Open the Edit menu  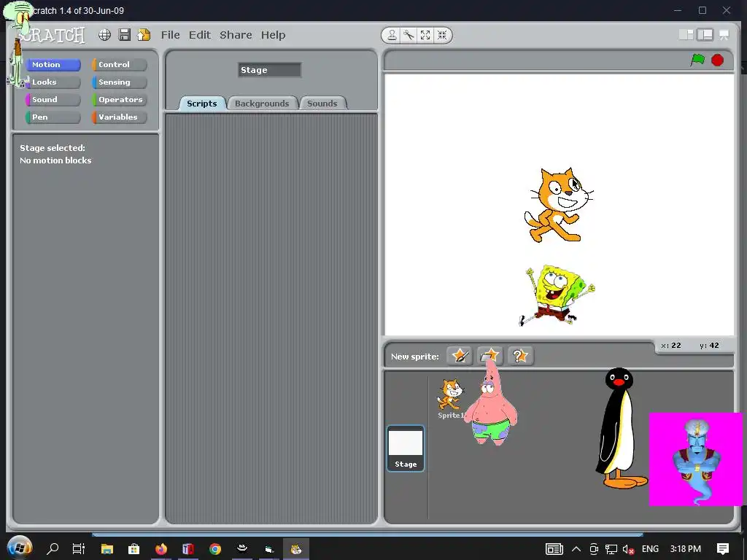pos(200,35)
